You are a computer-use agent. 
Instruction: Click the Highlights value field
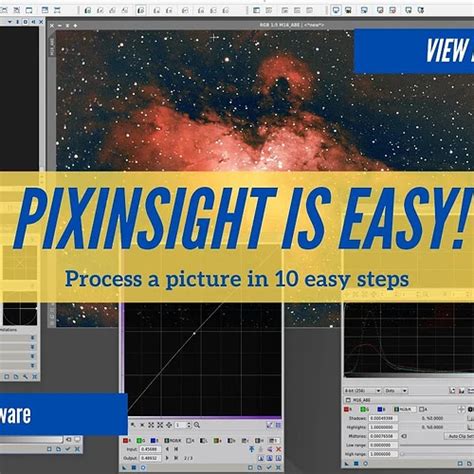click(x=383, y=427)
